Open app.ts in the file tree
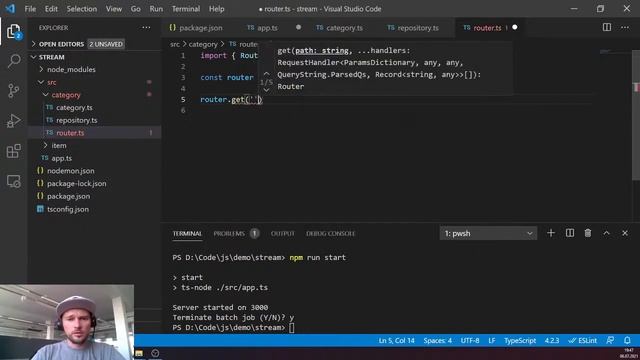The width and height of the screenshot is (640, 360). tap(62, 158)
